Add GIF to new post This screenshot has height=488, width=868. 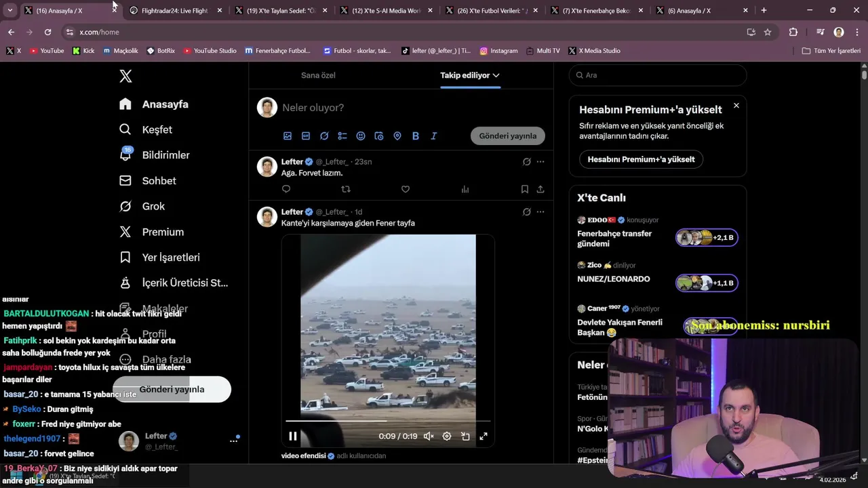(x=306, y=136)
